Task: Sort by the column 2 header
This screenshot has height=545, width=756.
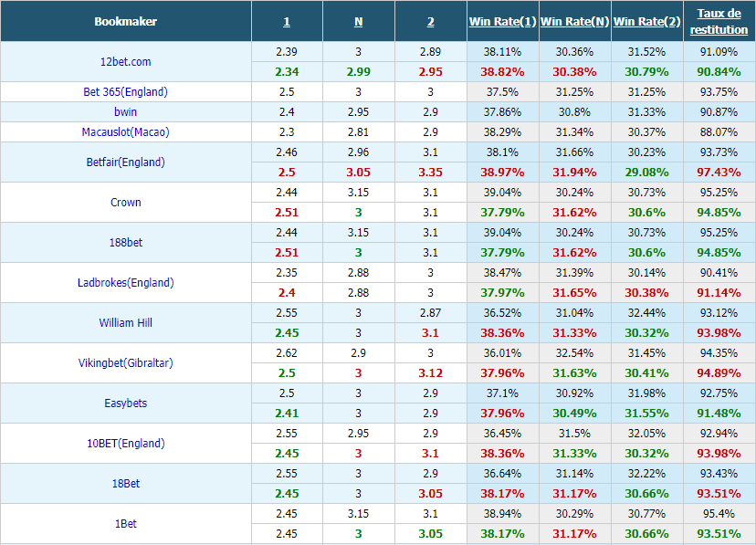Action: (431, 22)
